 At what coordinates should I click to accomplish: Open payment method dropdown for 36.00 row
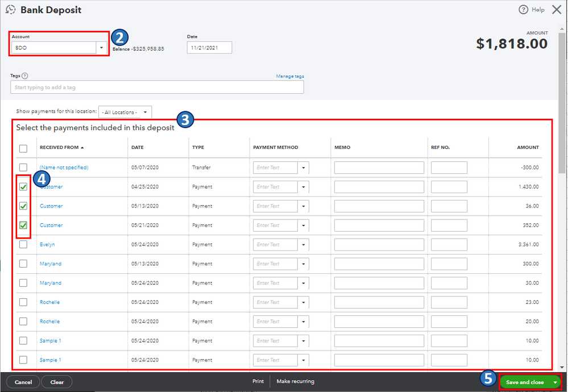(303, 206)
